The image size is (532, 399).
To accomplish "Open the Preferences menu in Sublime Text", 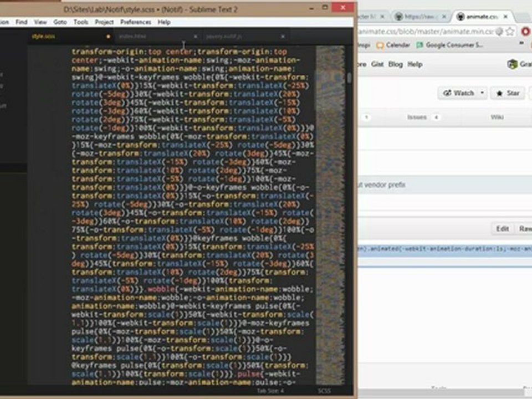I will tap(136, 22).
